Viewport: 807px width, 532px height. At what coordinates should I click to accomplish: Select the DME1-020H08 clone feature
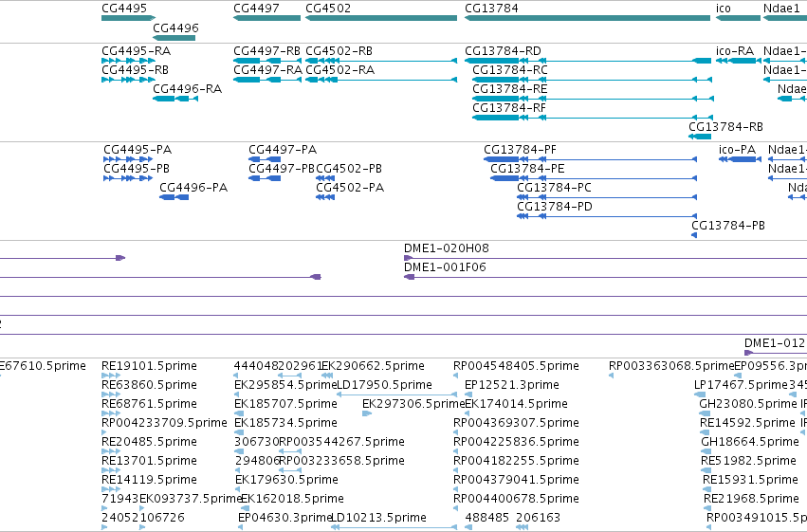pyautogui.click(x=605, y=258)
